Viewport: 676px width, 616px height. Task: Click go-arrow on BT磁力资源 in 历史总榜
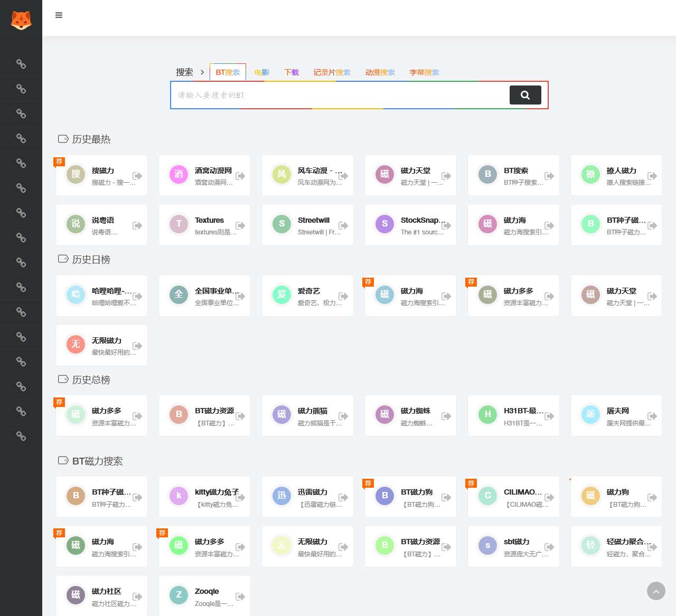point(240,416)
